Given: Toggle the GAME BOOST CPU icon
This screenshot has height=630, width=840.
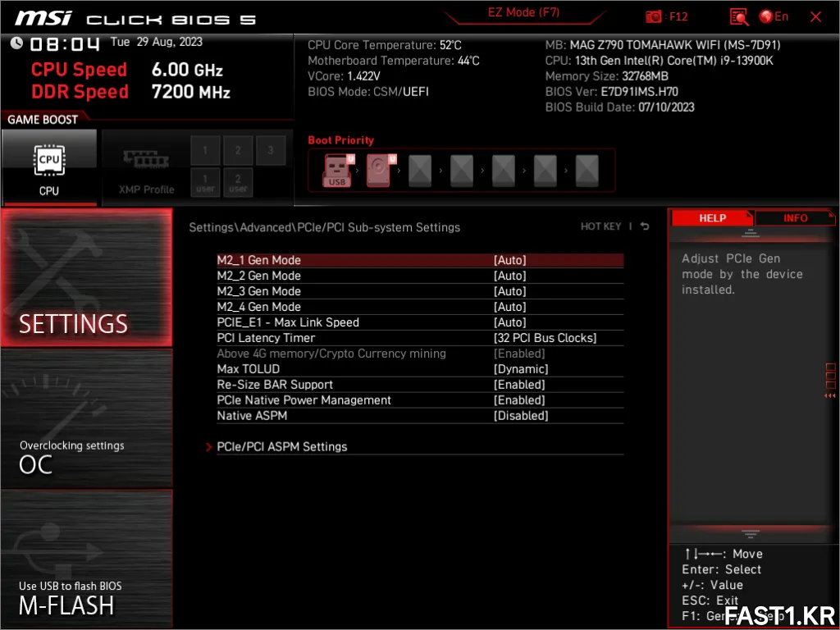Looking at the screenshot, I should [x=49, y=167].
